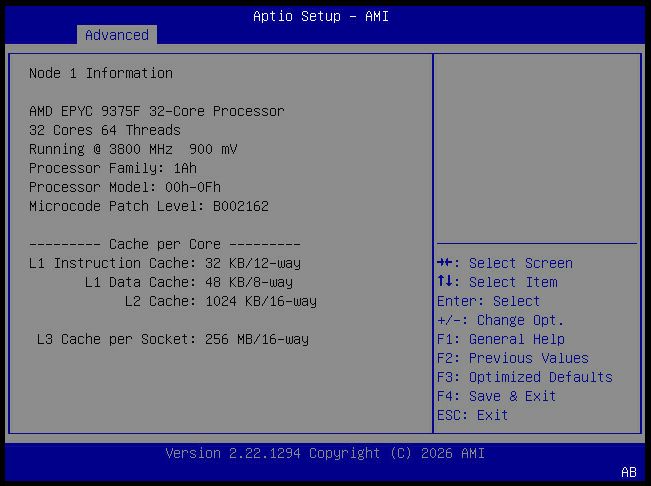651x486 pixels.
Task: Click L1 Data Cache: 48 KB/8-way
Action: pos(188,282)
